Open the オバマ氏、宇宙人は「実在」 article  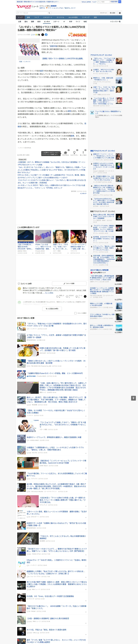pos(47,630)
